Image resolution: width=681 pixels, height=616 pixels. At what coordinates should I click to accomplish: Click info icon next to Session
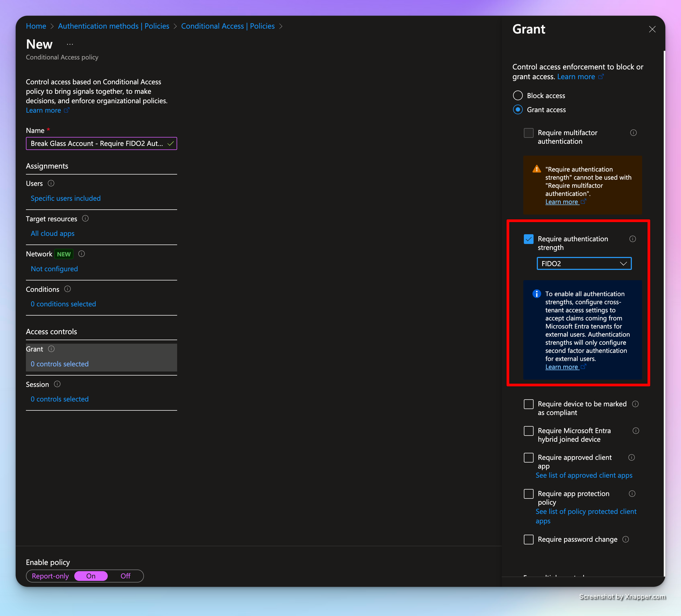[x=57, y=384]
